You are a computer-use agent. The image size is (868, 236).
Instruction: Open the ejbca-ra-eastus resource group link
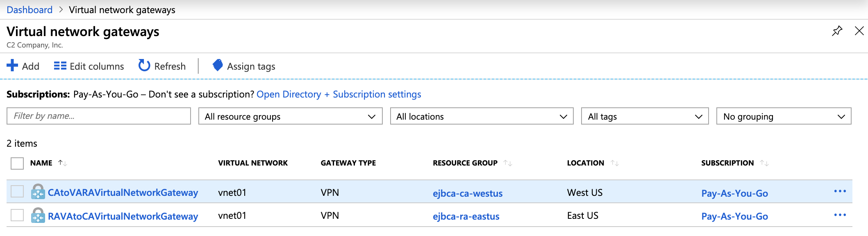click(466, 216)
